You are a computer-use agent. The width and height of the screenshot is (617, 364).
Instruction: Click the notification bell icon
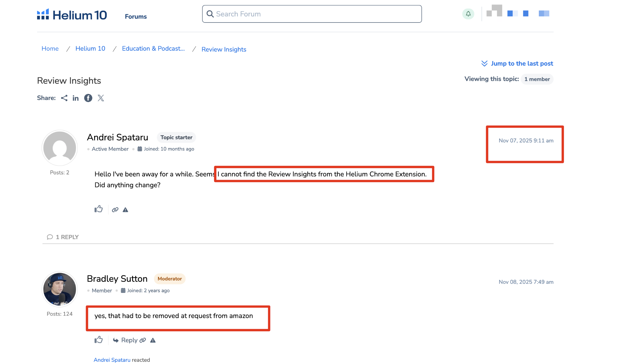(468, 14)
